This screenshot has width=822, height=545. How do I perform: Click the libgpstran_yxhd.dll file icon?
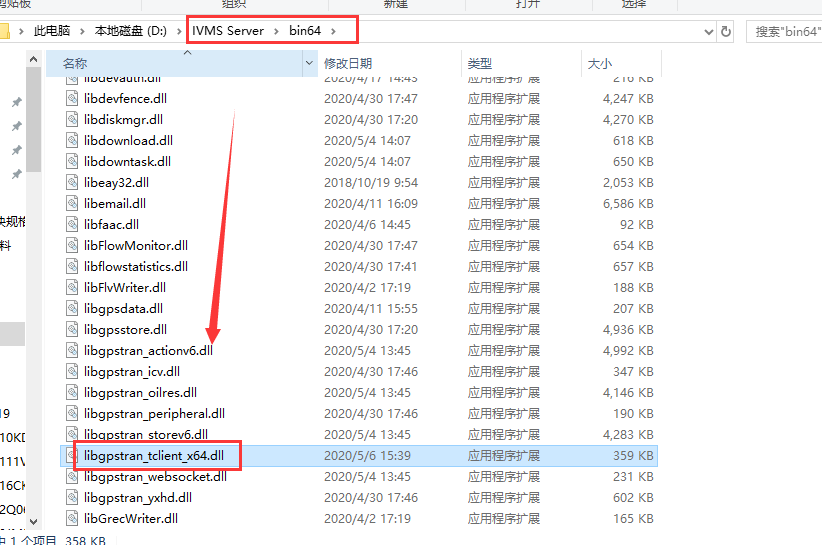pyautogui.click(x=72, y=497)
